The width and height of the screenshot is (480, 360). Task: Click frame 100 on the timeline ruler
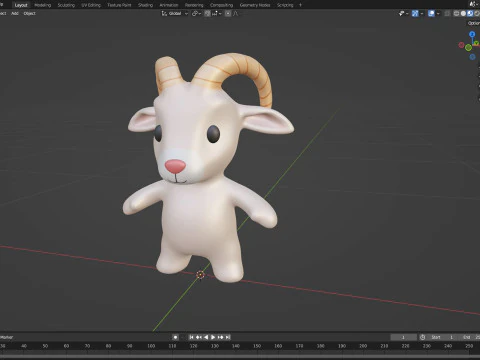[x=151, y=346]
